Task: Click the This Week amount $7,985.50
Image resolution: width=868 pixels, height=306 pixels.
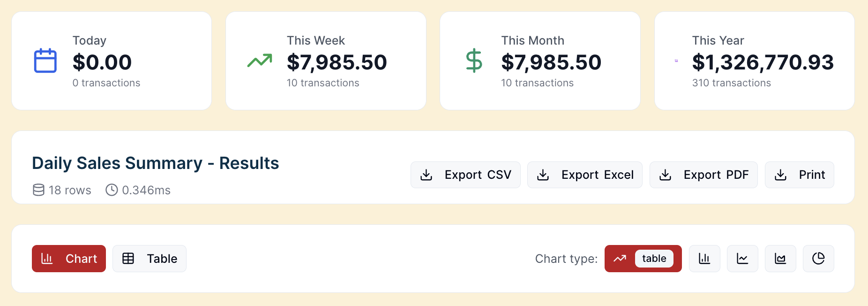Action: (337, 62)
